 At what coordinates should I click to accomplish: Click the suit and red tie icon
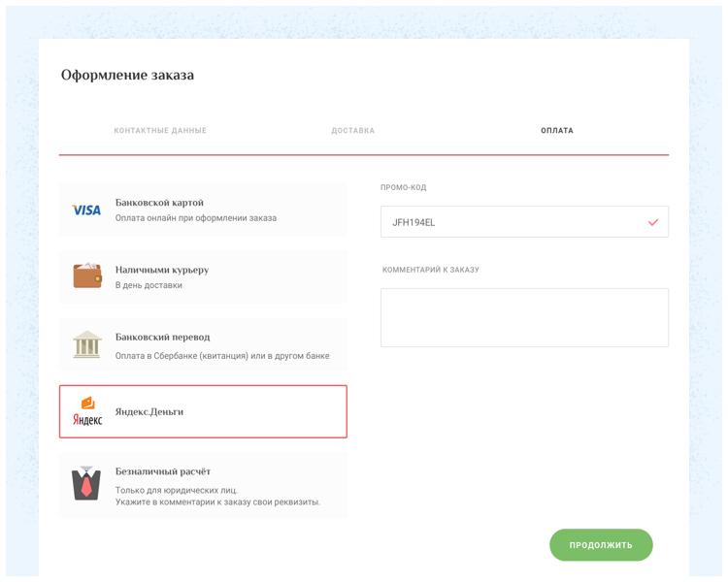tap(86, 483)
